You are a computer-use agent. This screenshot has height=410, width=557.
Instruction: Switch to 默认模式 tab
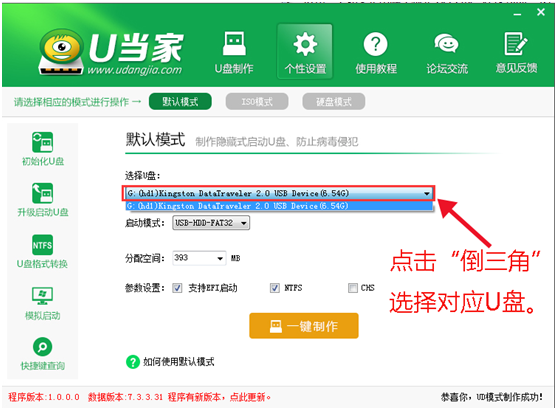(x=180, y=102)
